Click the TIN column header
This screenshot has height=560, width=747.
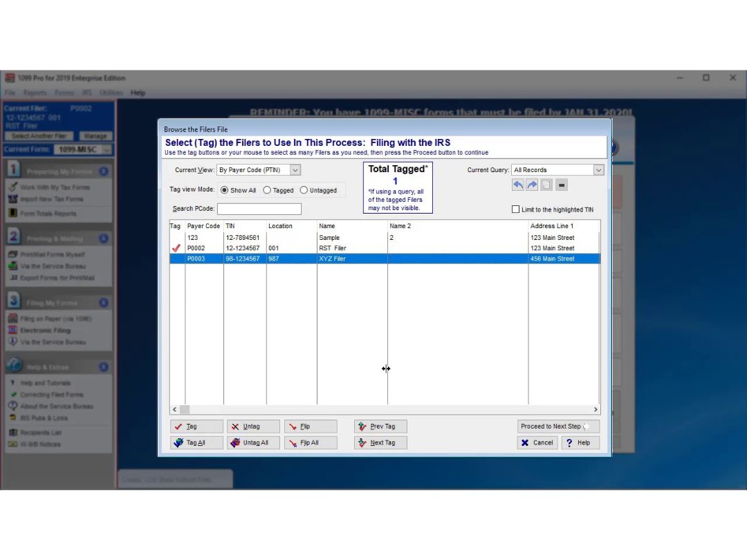point(245,225)
